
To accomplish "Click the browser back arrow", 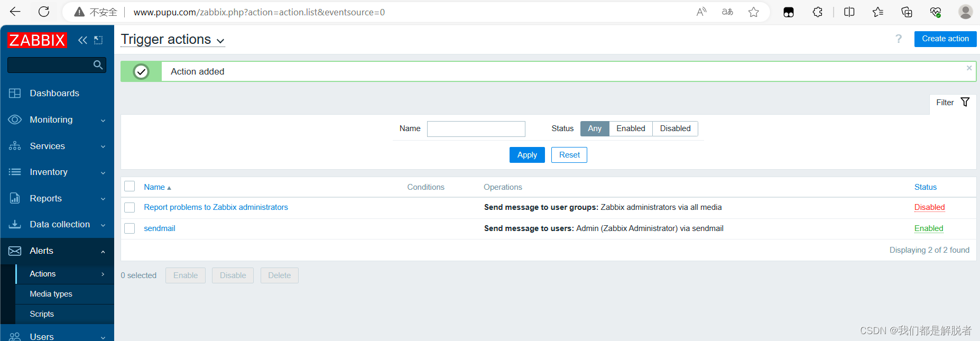I will [15, 12].
